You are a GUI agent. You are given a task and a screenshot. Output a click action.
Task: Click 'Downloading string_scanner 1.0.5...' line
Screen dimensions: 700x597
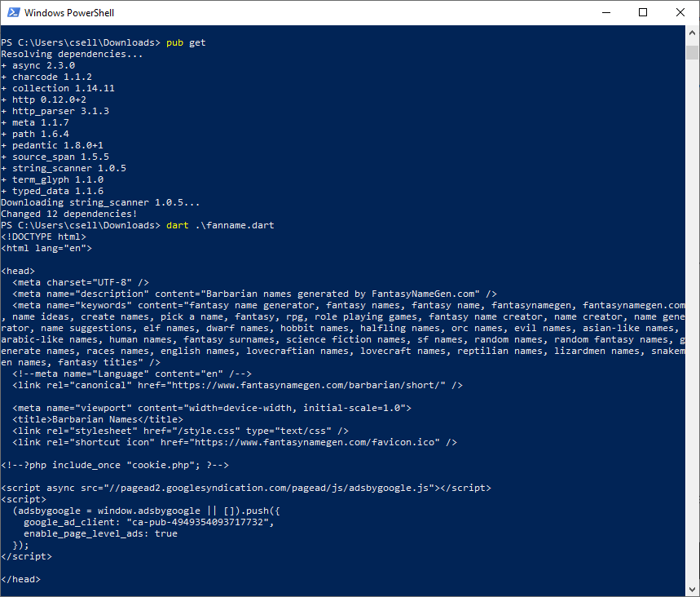coord(100,203)
